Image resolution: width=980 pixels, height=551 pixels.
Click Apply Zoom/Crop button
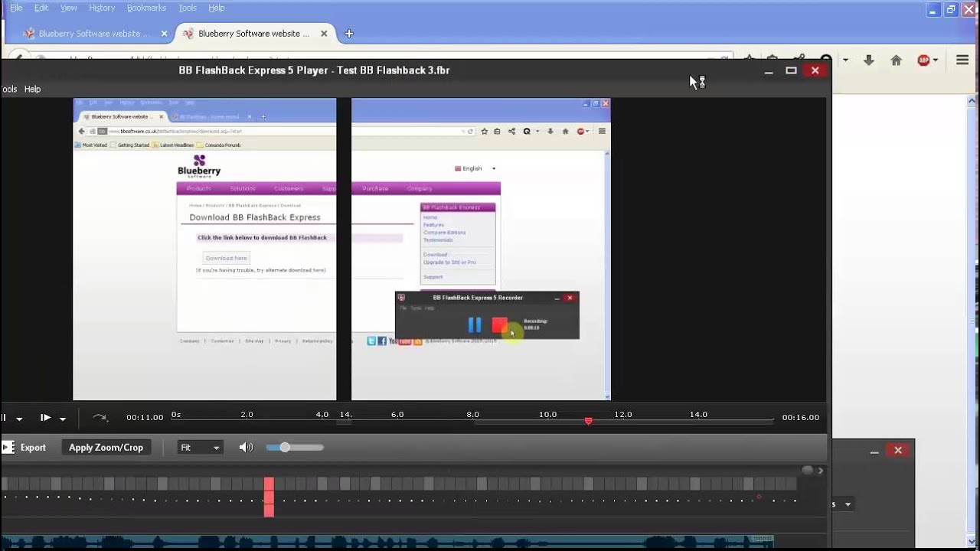(106, 448)
